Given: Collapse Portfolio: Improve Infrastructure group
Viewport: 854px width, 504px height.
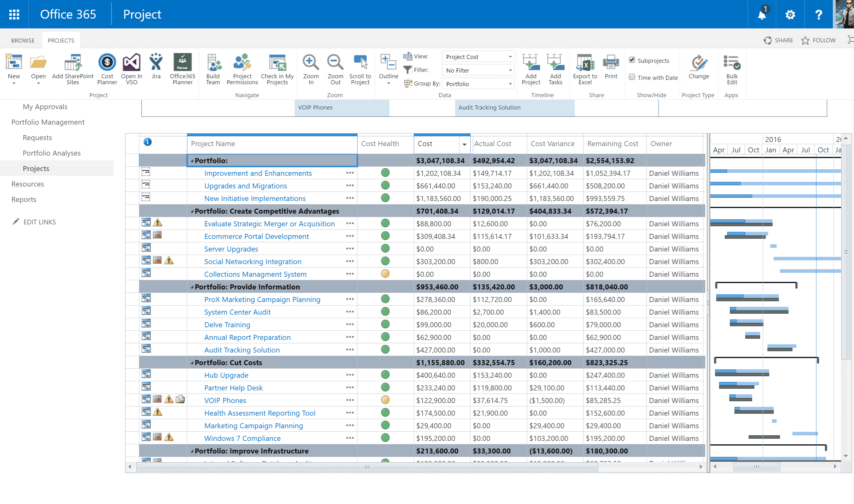Looking at the screenshot, I should 192,451.
